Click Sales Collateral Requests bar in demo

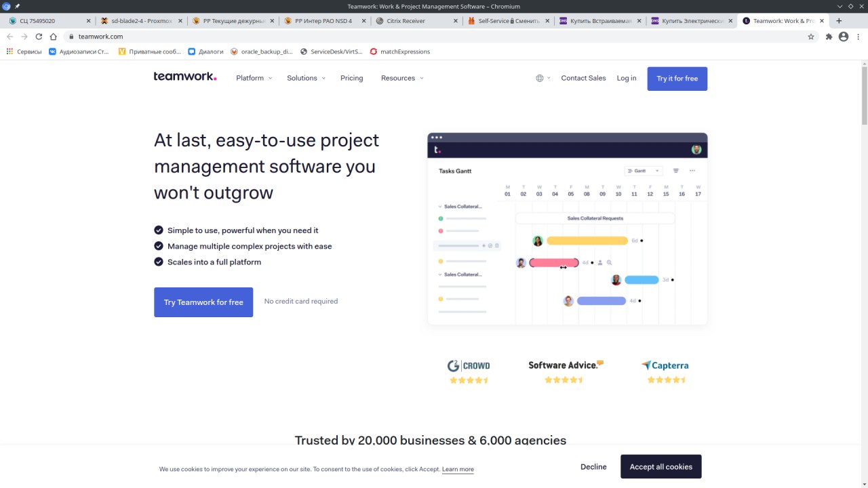coord(595,218)
